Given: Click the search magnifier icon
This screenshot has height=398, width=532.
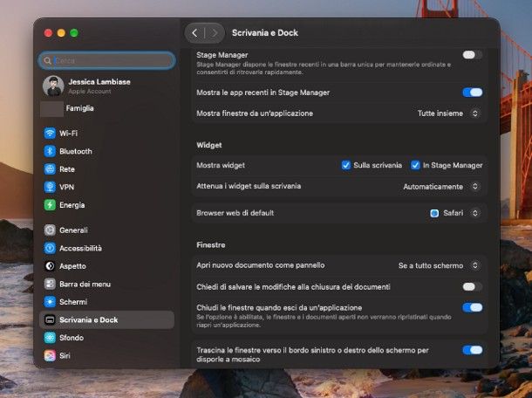Looking at the screenshot, I should coord(48,61).
